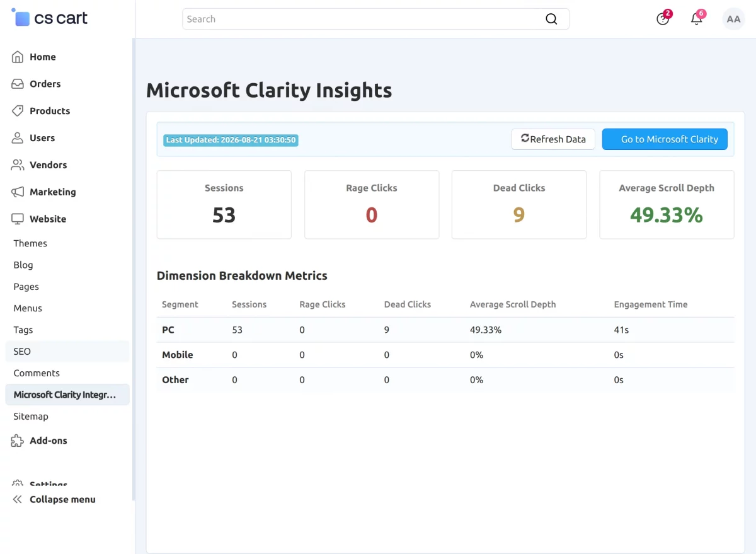This screenshot has height=554, width=756.
Task: Click the refresh arrows icon
Action: point(525,138)
